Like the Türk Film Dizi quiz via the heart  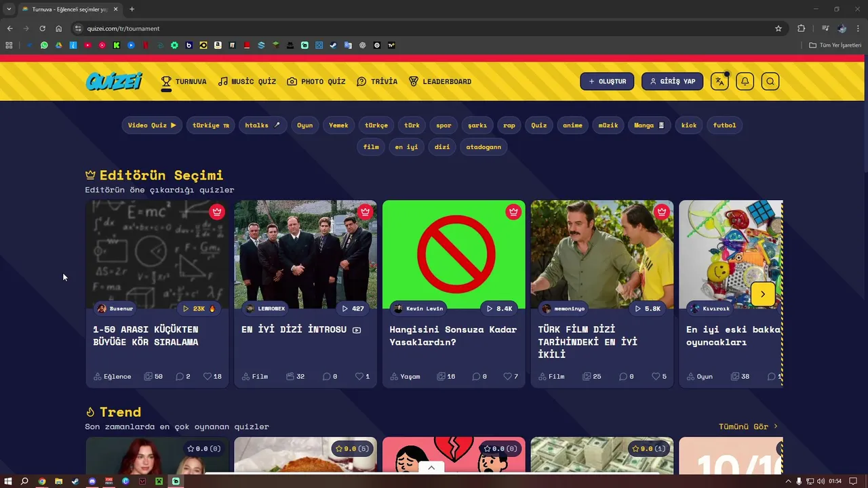pos(656,376)
